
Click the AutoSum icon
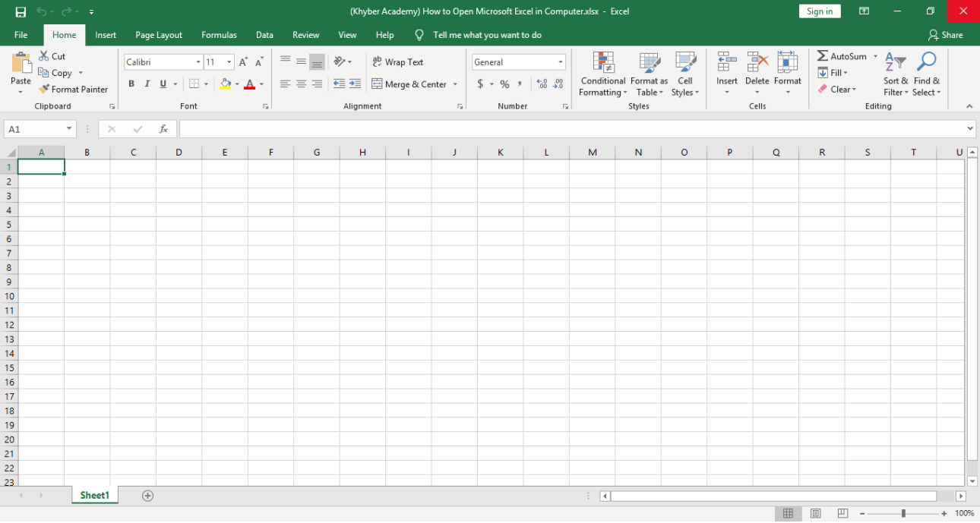pyautogui.click(x=824, y=55)
